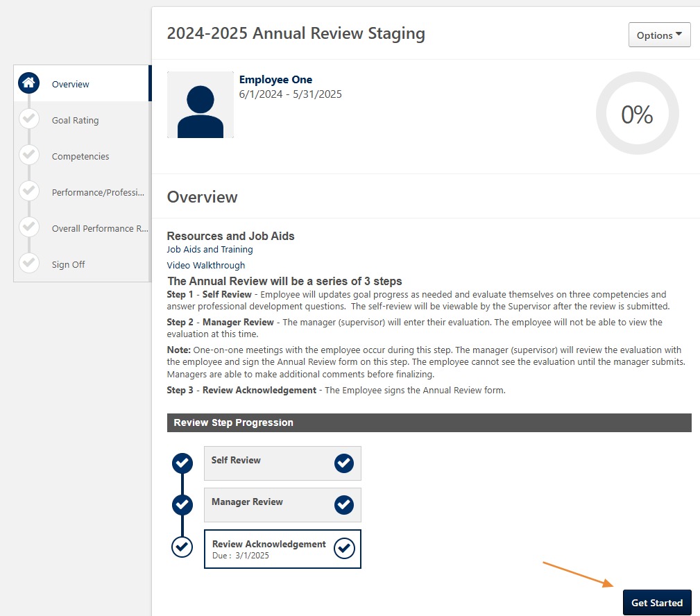
Task: Open the Options dropdown menu
Action: coord(659,35)
